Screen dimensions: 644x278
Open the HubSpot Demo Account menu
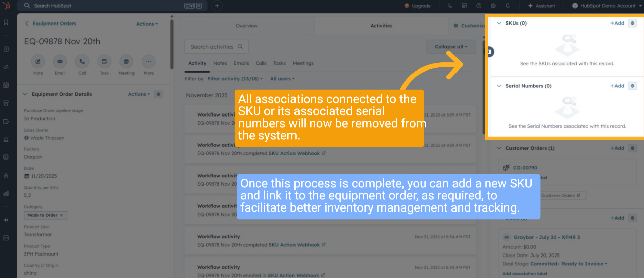[x=607, y=6]
